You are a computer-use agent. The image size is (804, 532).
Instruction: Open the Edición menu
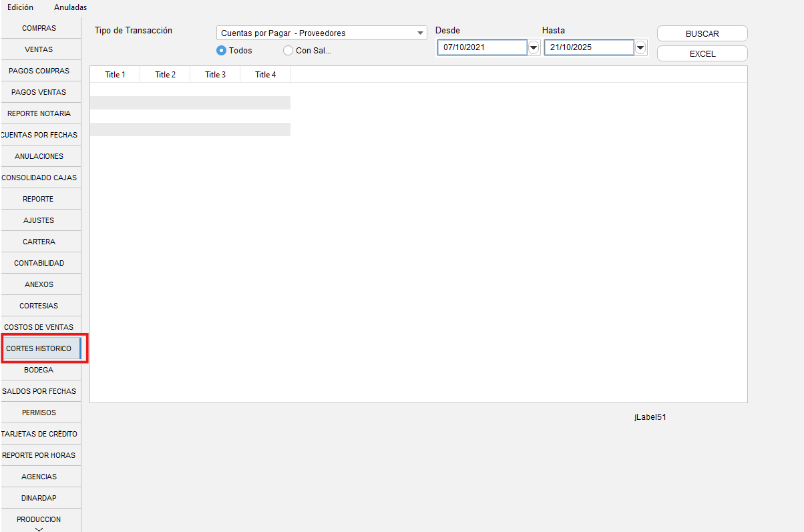click(x=20, y=7)
